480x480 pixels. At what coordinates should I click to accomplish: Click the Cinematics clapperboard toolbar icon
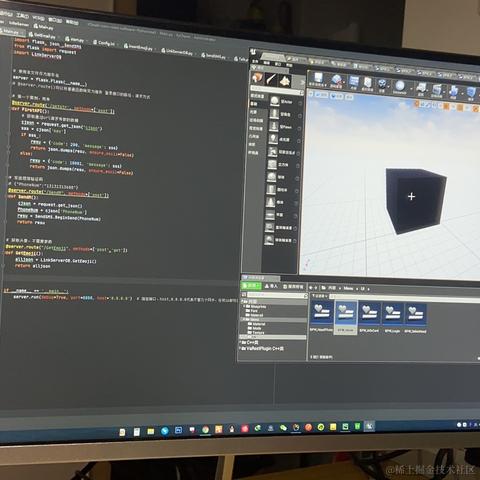click(x=437, y=90)
